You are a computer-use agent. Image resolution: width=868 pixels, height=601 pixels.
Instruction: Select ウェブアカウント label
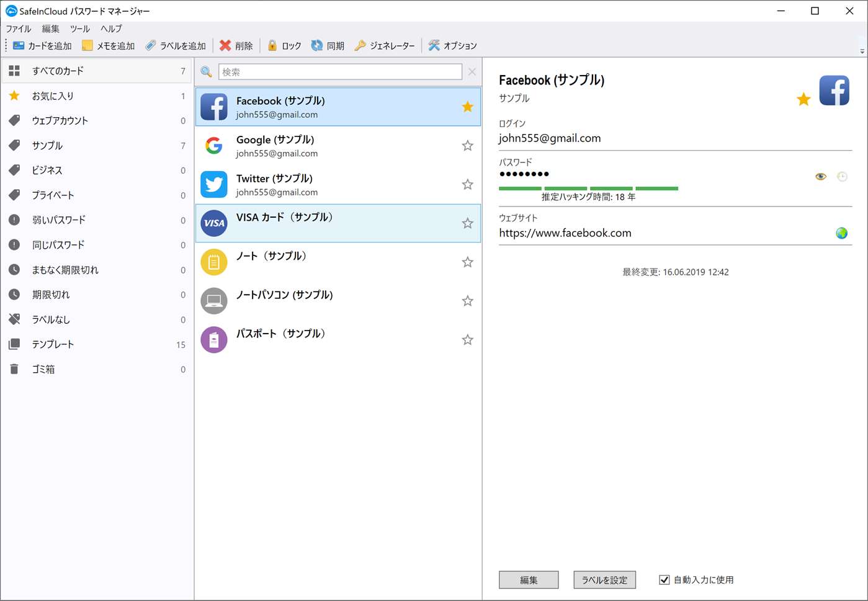[97, 121]
